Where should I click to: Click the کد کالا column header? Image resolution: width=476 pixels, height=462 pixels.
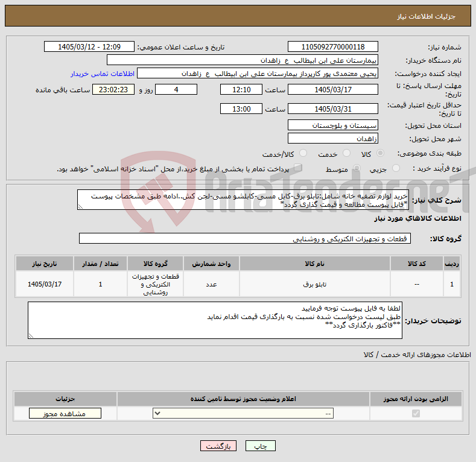coord(416,264)
